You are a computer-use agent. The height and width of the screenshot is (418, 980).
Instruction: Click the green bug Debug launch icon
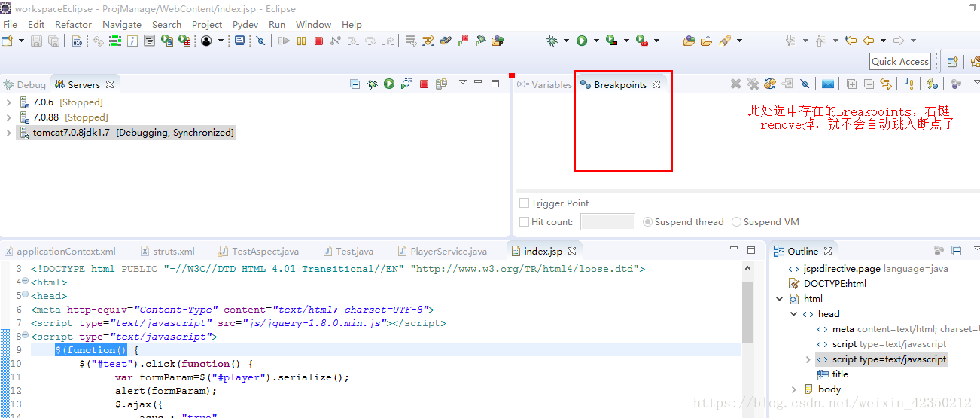(x=552, y=41)
